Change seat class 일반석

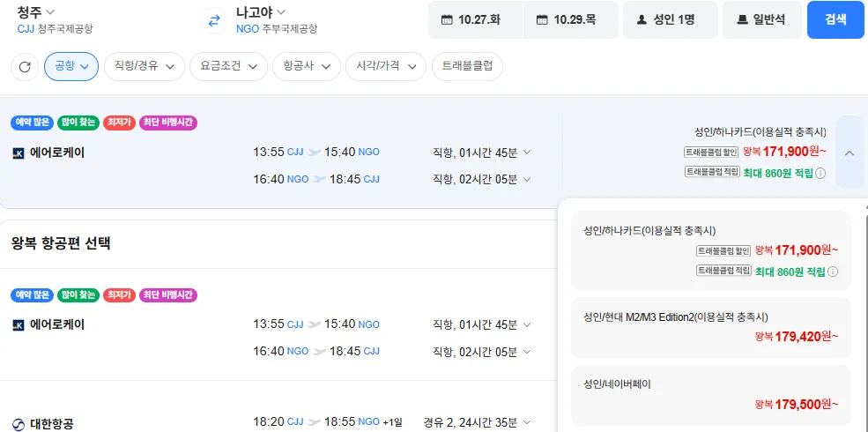pyautogui.click(x=761, y=20)
